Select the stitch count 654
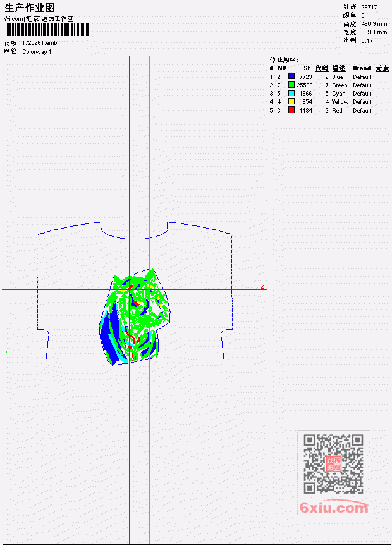The height and width of the screenshot is (545, 392). (307, 102)
